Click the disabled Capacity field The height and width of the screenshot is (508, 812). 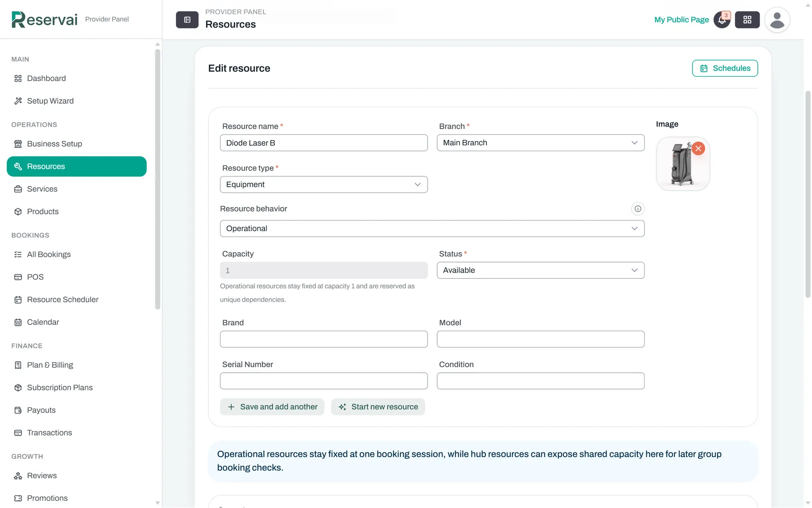[x=323, y=270]
